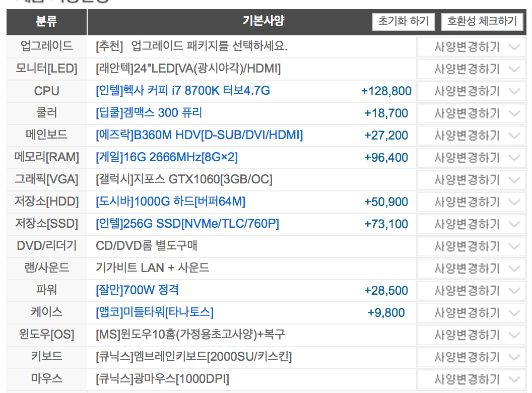Click the CPU category cell
The image size is (532, 393).
tap(47, 91)
